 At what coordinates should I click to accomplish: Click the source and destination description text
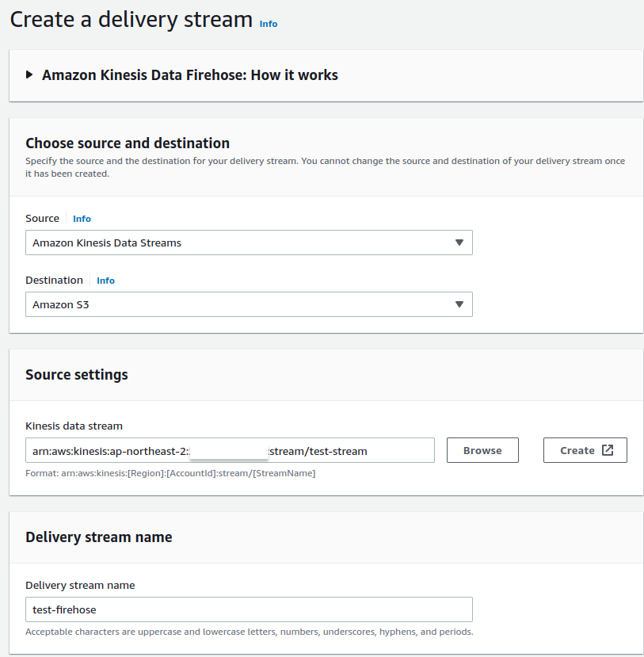click(x=325, y=167)
